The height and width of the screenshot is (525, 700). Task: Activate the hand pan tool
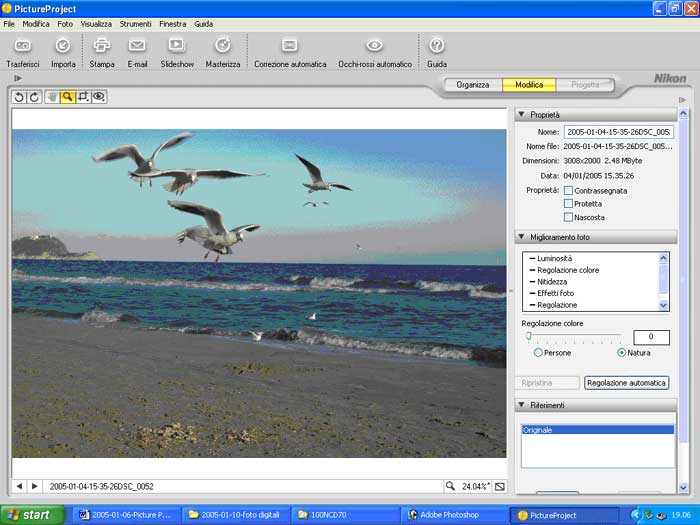pyautogui.click(x=51, y=97)
